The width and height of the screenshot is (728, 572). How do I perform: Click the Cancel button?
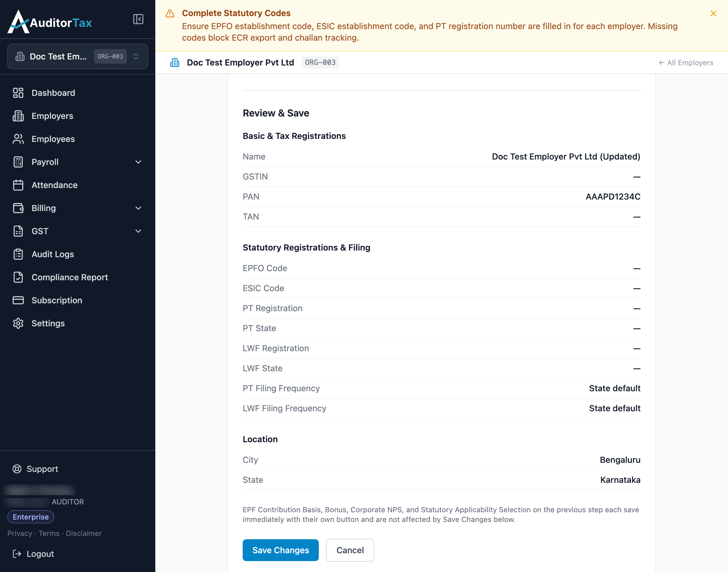pyautogui.click(x=350, y=550)
